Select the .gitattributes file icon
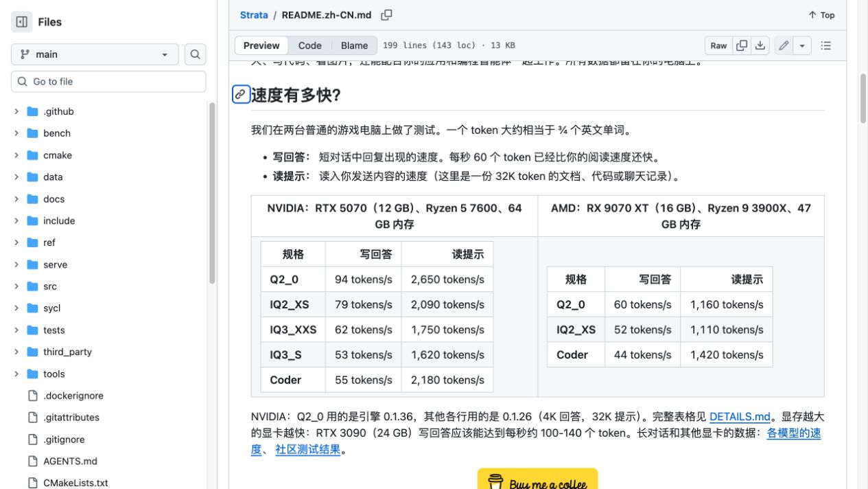This screenshot has height=489, width=868. [x=32, y=418]
